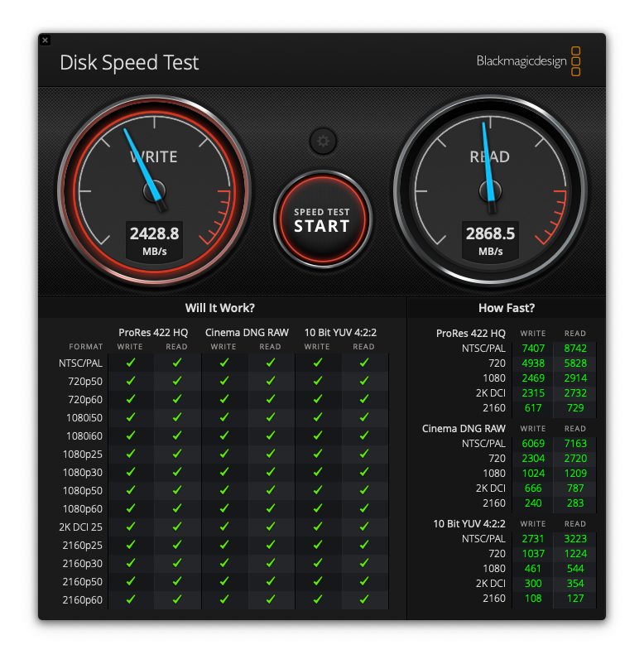The height and width of the screenshot is (664, 644).
Task: Select the NTSC/PAL format row label
Action: click(x=80, y=363)
